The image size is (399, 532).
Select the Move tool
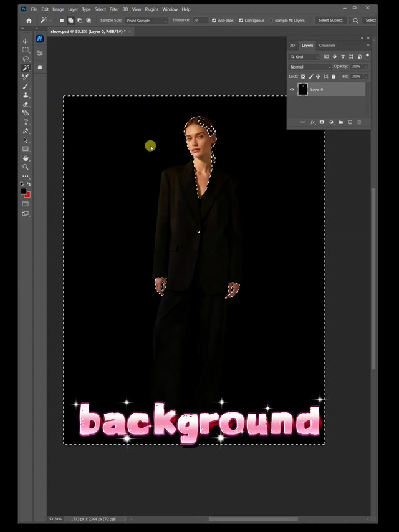point(26,41)
